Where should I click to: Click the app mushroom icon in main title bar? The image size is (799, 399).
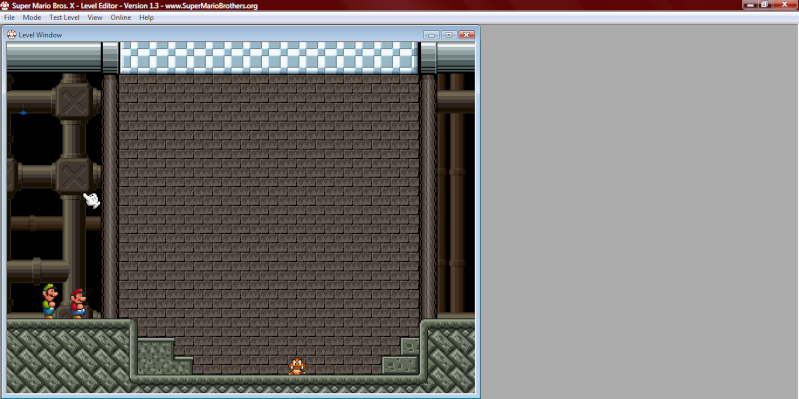(x=5, y=6)
